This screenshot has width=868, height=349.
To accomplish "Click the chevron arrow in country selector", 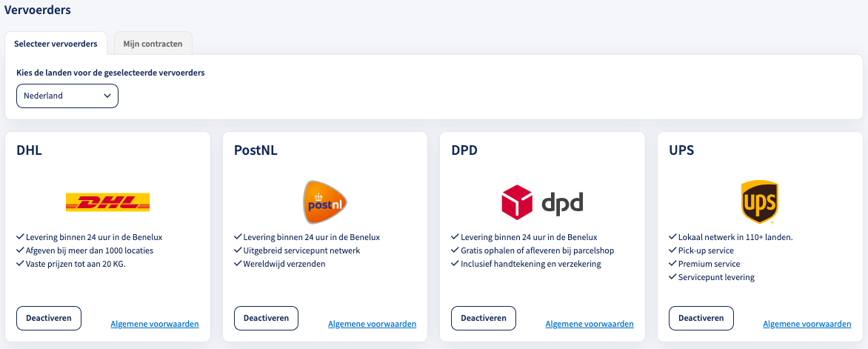I will click(107, 96).
